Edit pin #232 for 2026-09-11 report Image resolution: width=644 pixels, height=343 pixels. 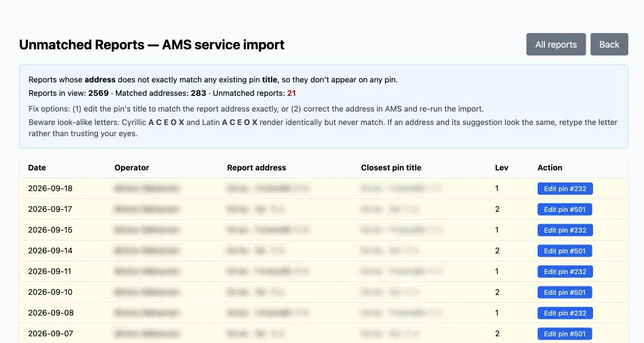564,271
